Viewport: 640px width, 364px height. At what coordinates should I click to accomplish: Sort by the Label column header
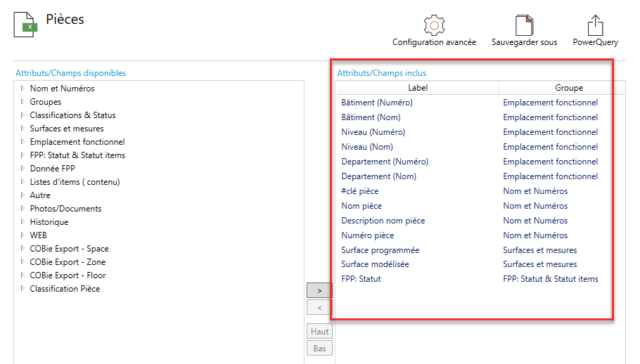(x=418, y=88)
